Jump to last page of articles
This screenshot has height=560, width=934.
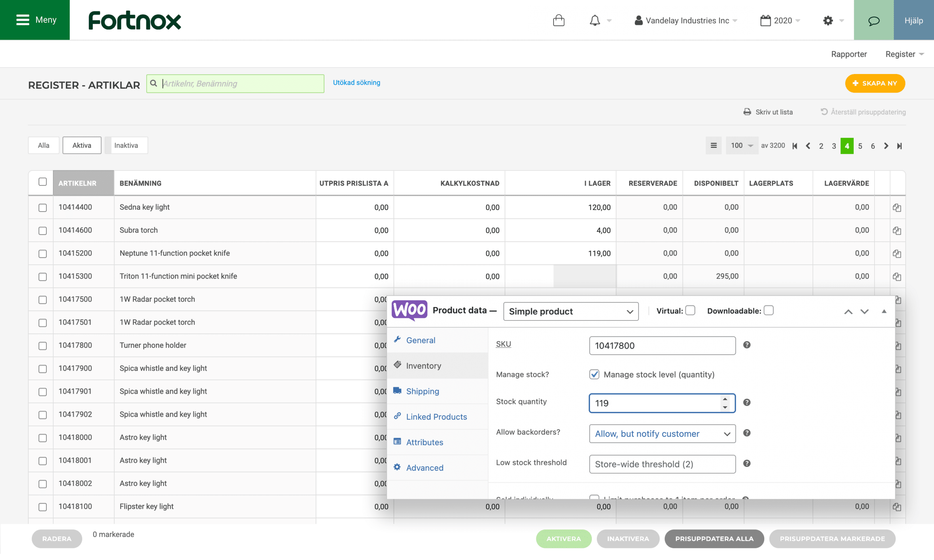click(x=899, y=146)
